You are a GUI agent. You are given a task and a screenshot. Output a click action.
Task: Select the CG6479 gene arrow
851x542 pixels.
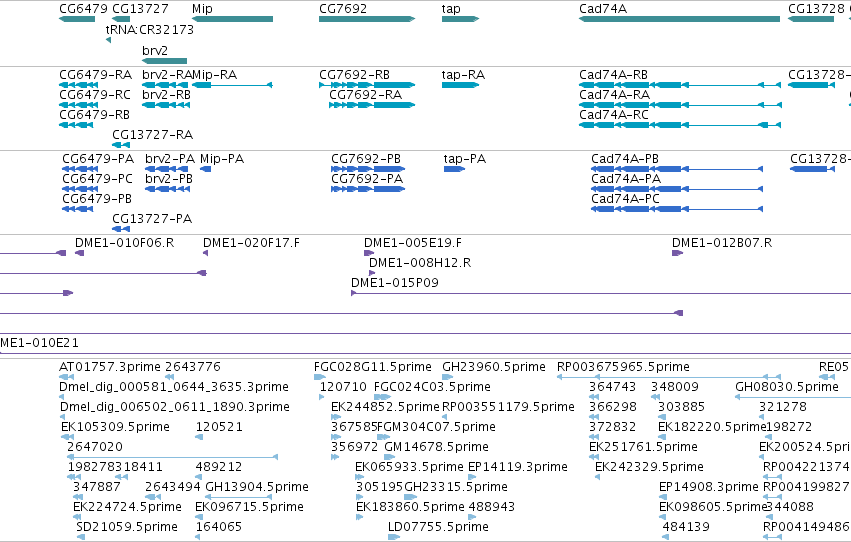(77, 19)
